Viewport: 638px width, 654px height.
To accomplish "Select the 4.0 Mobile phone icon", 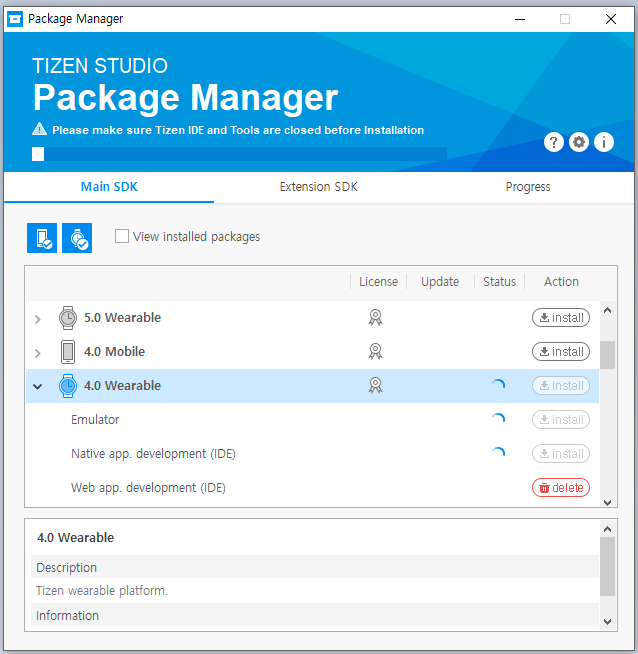I will 68,352.
